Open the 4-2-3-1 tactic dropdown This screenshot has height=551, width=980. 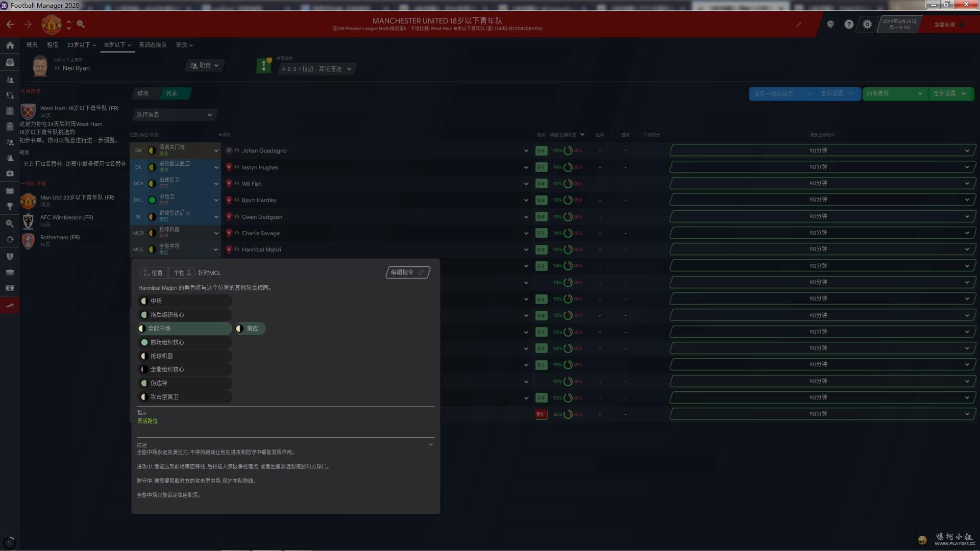316,69
